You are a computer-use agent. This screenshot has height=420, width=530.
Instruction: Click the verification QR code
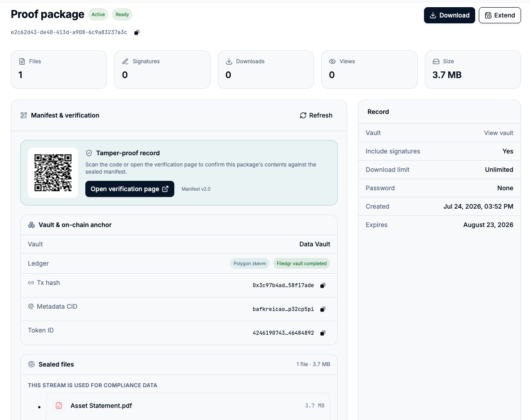tap(53, 173)
